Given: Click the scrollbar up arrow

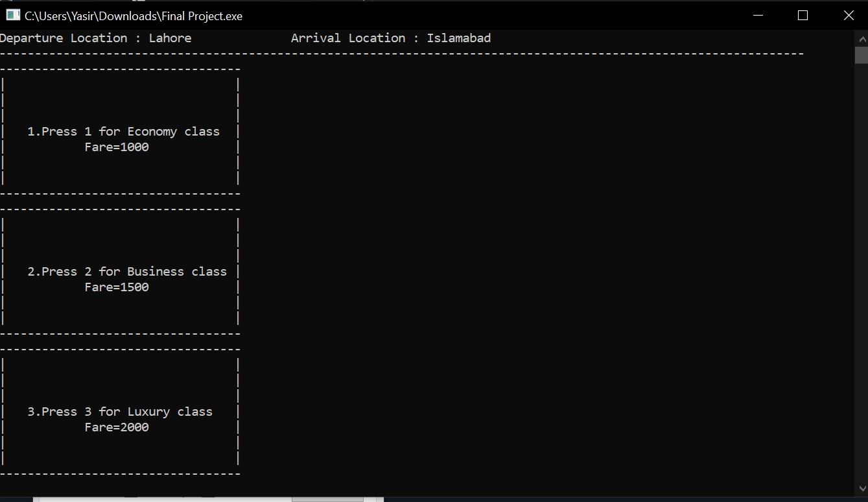Looking at the screenshot, I should 862,38.
